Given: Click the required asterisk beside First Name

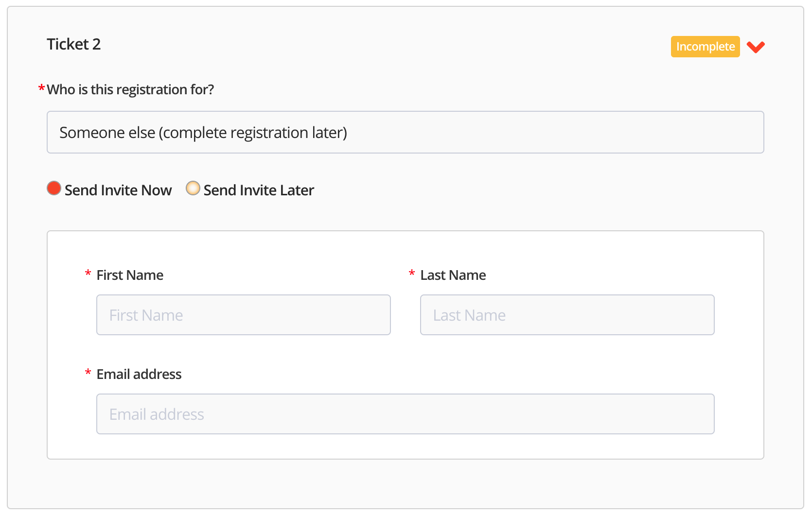Looking at the screenshot, I should [x=88, y=274].
